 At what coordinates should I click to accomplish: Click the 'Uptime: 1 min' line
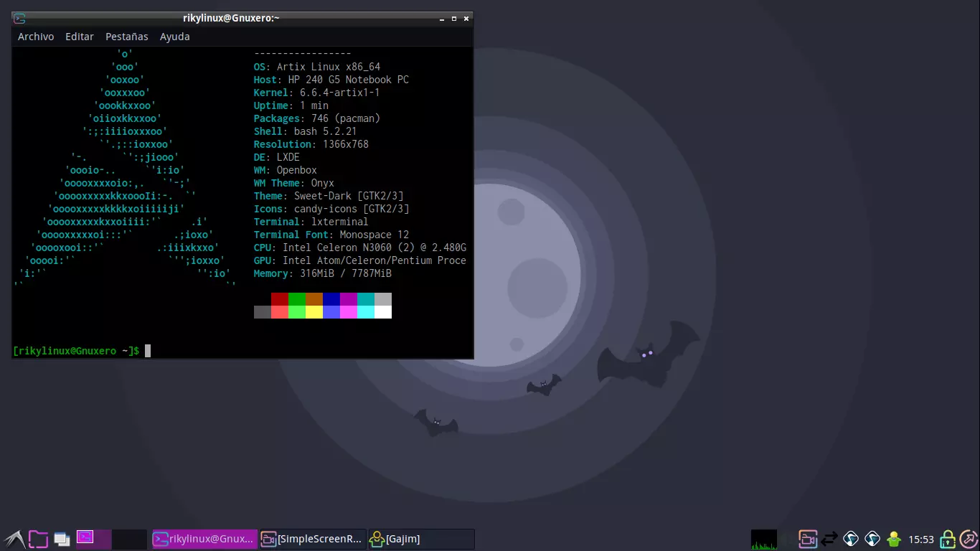point(291,105)
